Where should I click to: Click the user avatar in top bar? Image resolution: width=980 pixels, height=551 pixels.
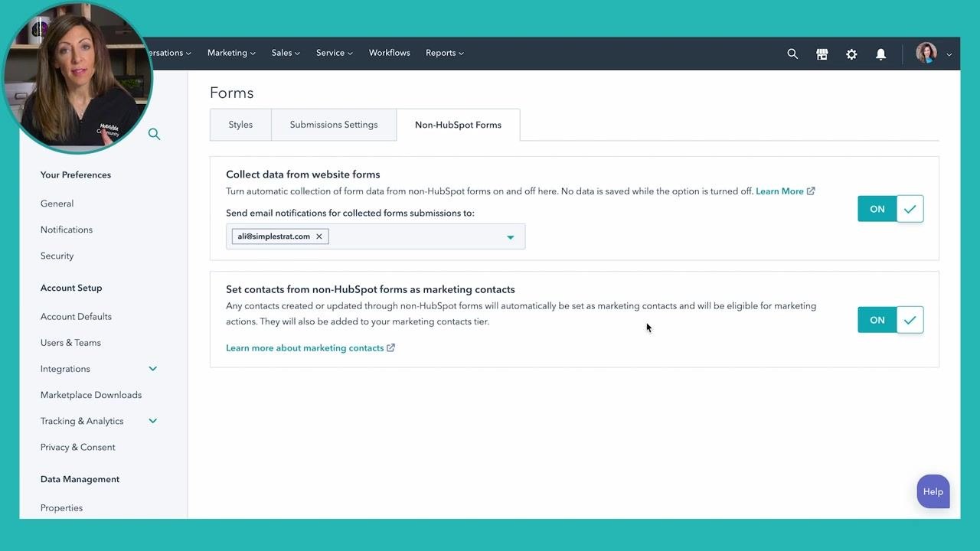926,54
